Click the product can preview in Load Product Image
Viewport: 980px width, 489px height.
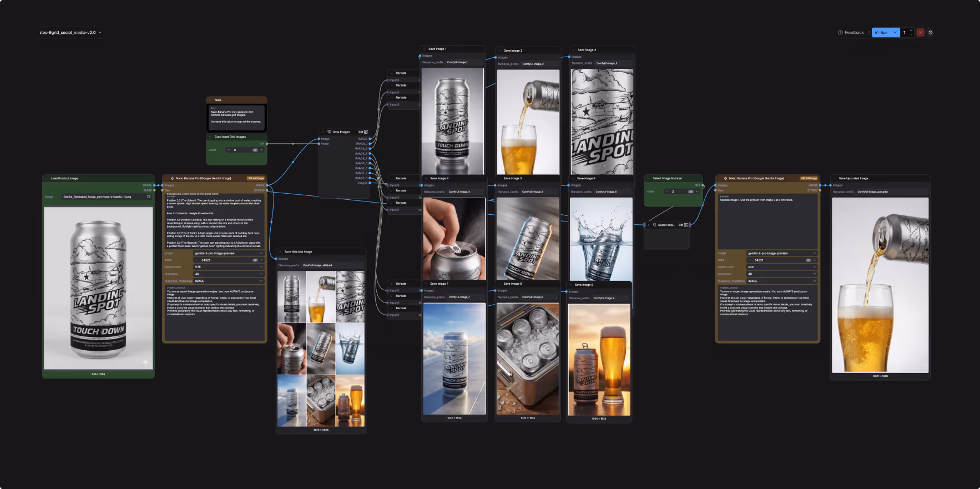click(x=98, y=288)
